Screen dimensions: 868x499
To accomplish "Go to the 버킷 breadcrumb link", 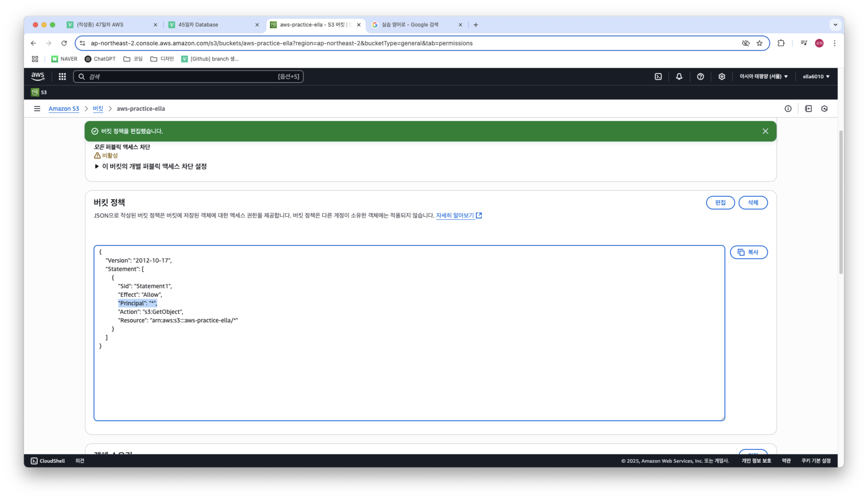I will pos(98,109).
